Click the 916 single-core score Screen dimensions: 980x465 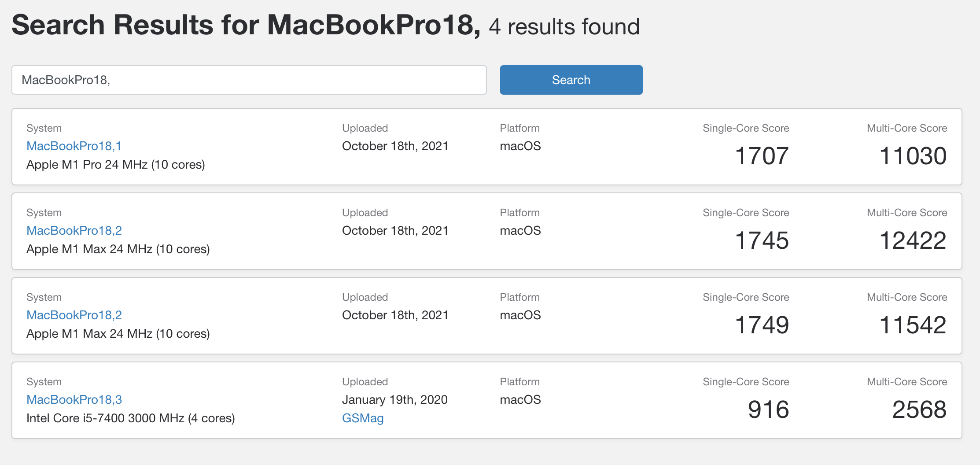768,410
